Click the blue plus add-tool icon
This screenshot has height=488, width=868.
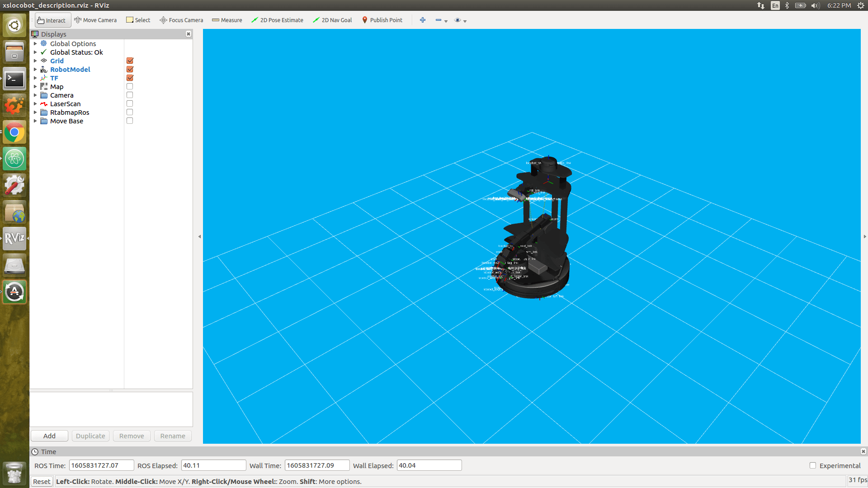[x=423, y=20]
